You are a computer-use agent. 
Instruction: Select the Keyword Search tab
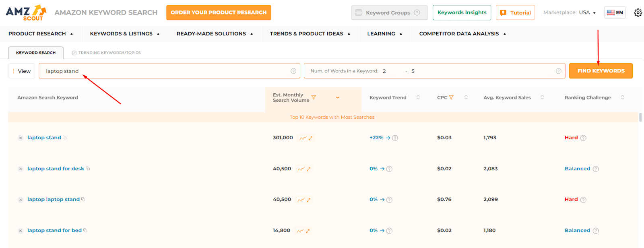(x=36, y=53)
